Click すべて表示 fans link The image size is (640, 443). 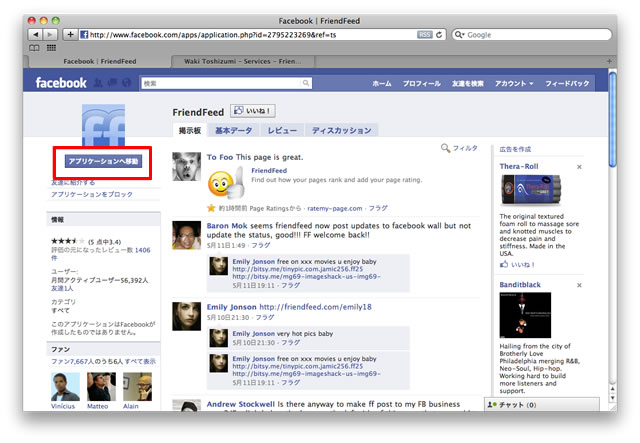tap(140, 361)
